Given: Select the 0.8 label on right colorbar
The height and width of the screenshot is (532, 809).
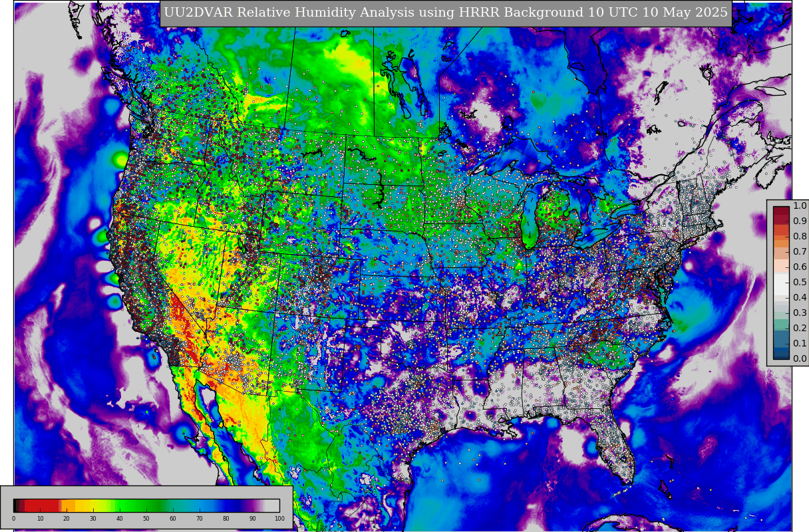Looking at the screenshot, I should [800, 236].
